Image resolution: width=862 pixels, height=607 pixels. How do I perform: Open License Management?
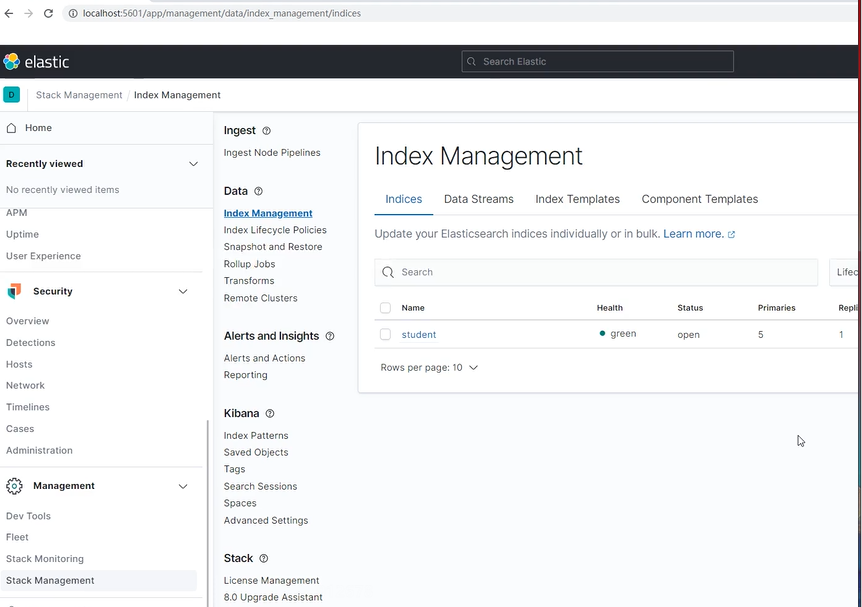[272, 581]
